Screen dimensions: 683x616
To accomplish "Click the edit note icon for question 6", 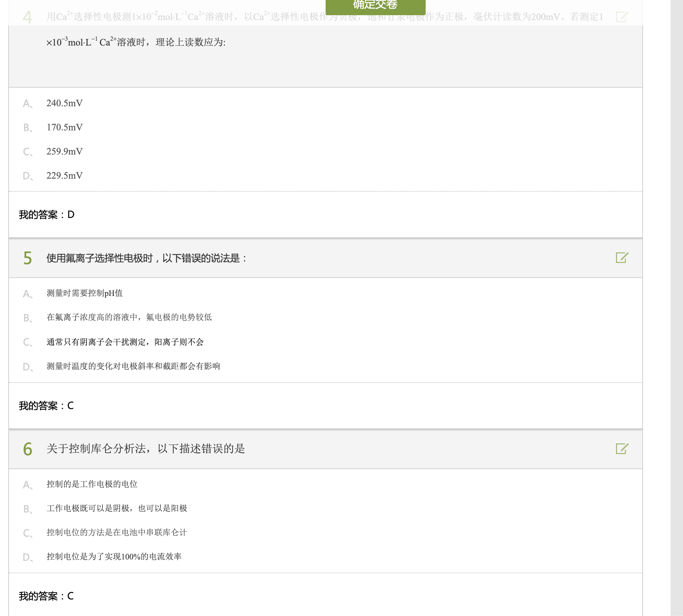I will [622, 449].
